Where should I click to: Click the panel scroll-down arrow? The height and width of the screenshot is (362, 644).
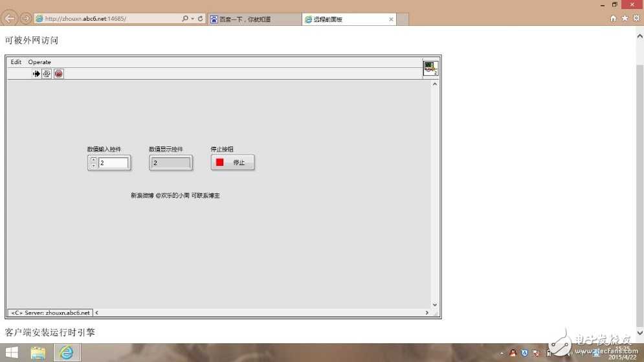click(x=434, y=305)
